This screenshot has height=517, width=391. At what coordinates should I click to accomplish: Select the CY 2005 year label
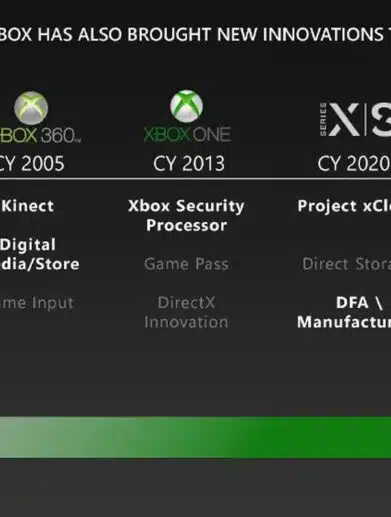32,164
